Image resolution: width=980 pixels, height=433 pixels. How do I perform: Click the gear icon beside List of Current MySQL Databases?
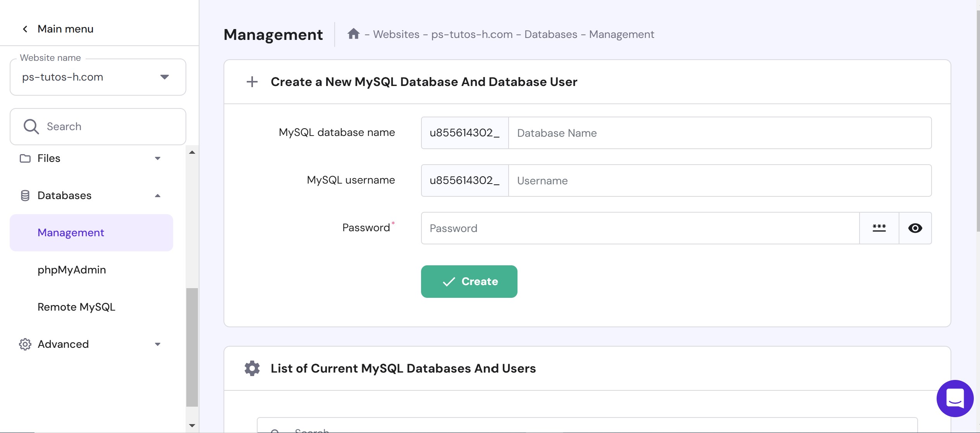252,368
